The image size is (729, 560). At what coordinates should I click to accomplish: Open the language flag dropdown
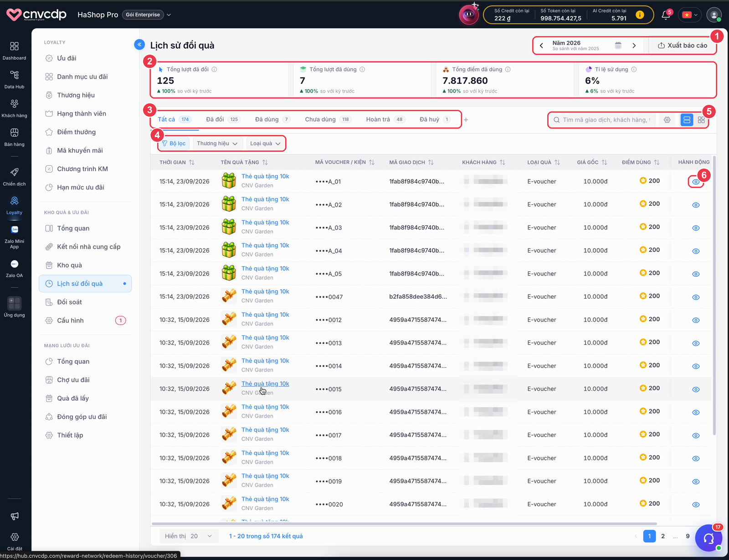pyautogui.click(x=690, y=15)
